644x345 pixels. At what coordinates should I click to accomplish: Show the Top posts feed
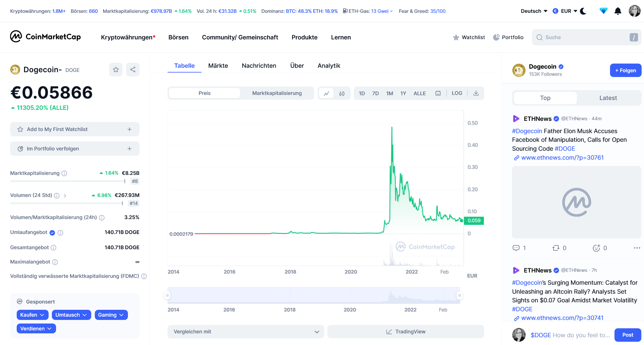pyautogui.click(x=545, y=98)
